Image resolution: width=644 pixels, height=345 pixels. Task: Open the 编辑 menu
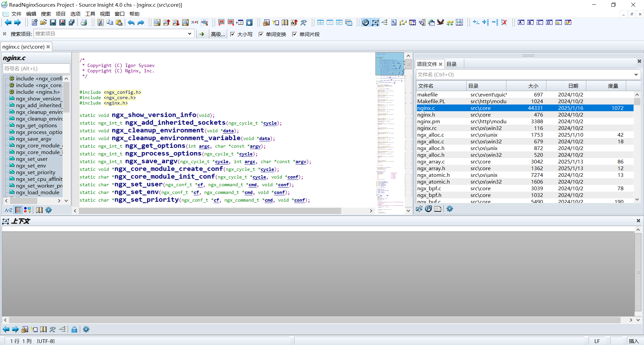point(31,14)
